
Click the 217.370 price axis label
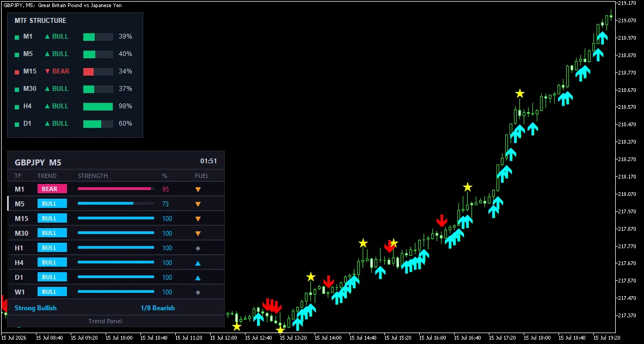coord(627,315)
